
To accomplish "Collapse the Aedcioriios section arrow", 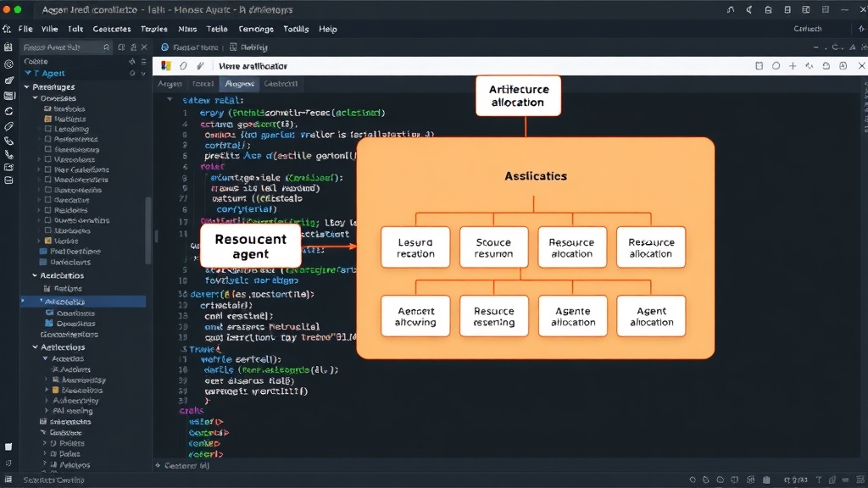I will (35, 275).
